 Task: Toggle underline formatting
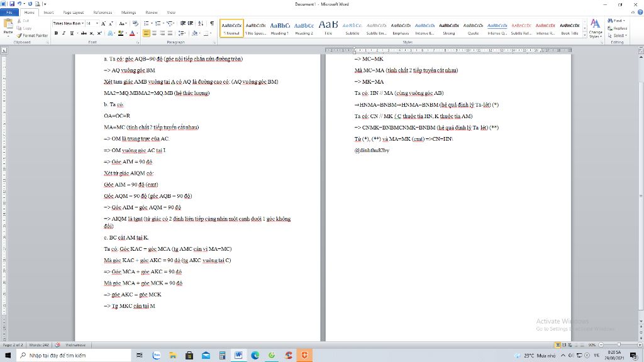click(72, 33)
